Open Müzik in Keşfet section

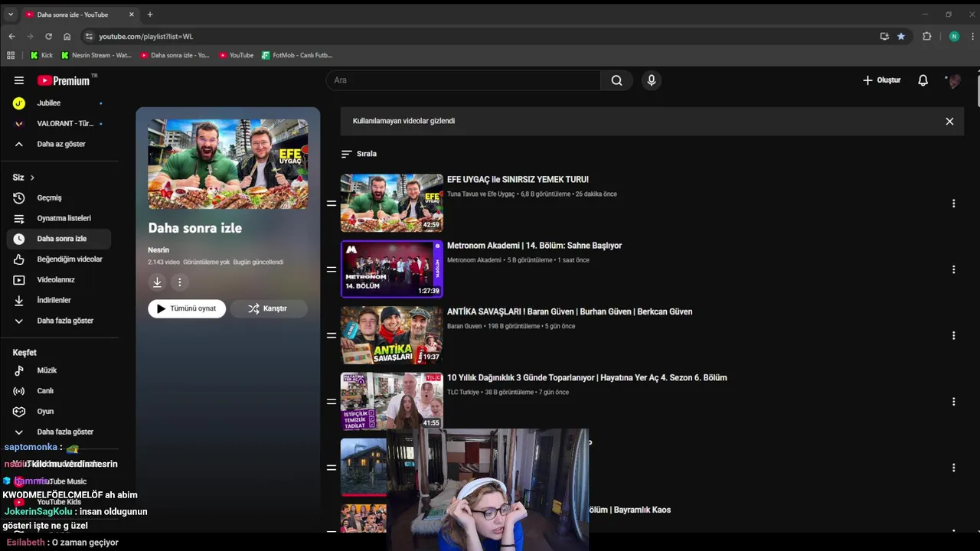coord(58,370)
